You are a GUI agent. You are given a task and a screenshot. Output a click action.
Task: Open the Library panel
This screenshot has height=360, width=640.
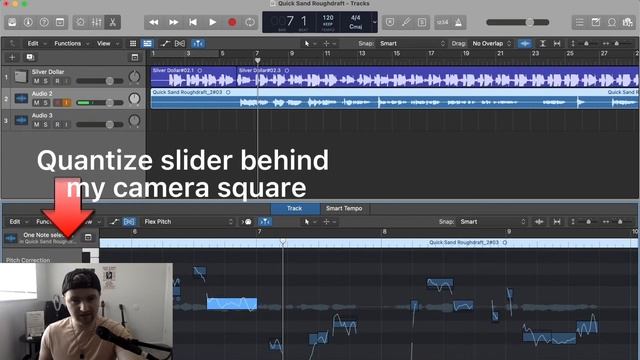(x=12, y=22)
